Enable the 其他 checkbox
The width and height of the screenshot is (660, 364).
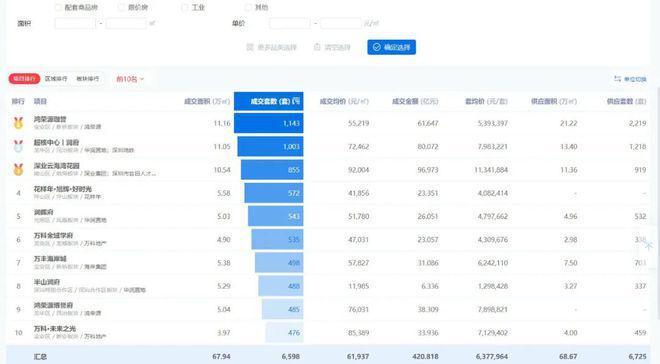[248, 7]
